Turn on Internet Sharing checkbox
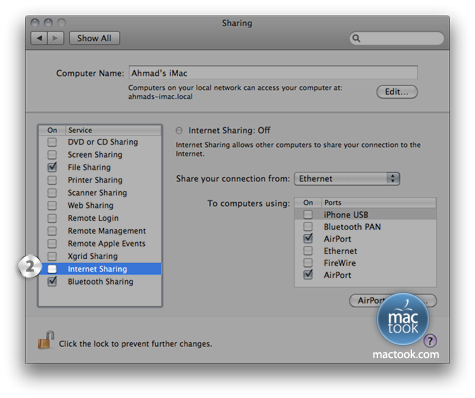Screen dimensions: 475x398 pos(52,269)
